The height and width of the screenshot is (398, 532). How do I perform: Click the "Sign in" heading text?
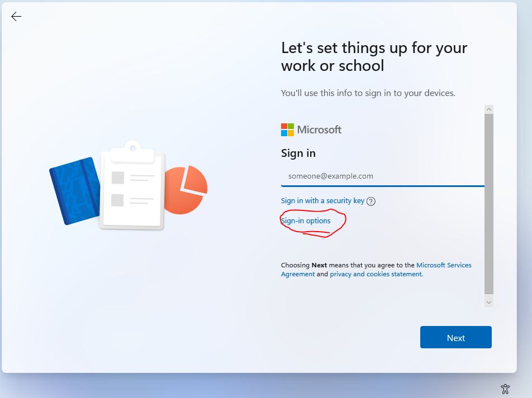pyautogui.click(x=298, y=153)
